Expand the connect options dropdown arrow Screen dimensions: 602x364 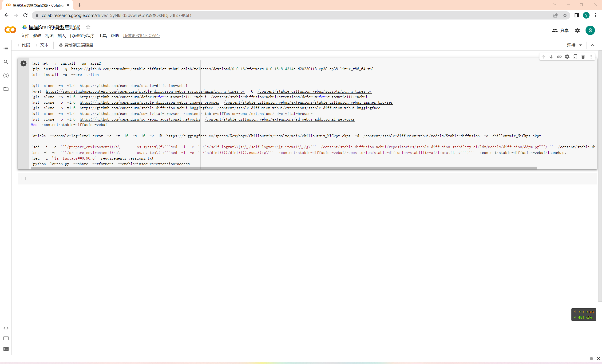tap(581, 45)
